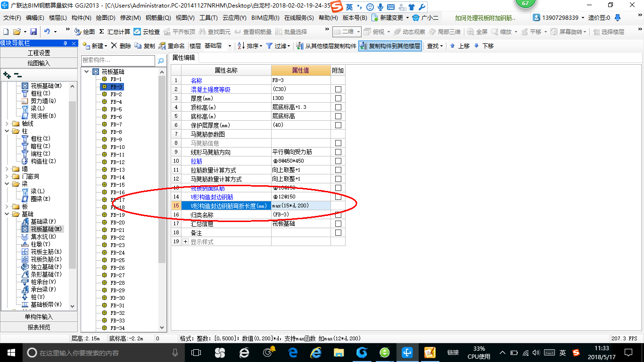The image size is (644, 362).
Task: Click the expand-all plus icon in navigation tree
Action: [x=7, y=75]
